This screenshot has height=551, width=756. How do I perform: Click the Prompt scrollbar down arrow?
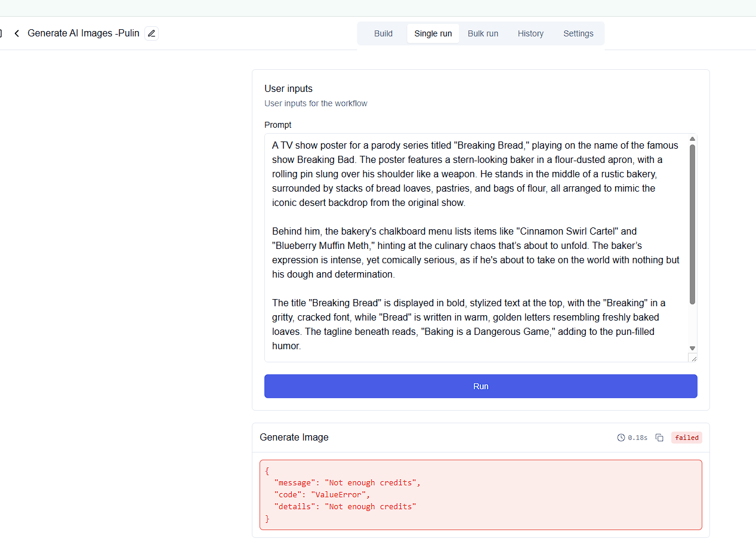pos(692,348)
